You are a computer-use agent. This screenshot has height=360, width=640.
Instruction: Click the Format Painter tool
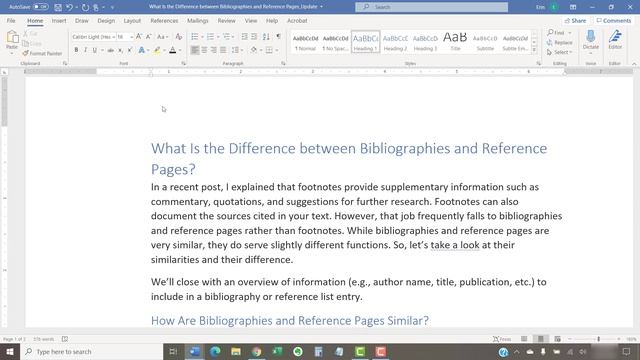(42, 53)
